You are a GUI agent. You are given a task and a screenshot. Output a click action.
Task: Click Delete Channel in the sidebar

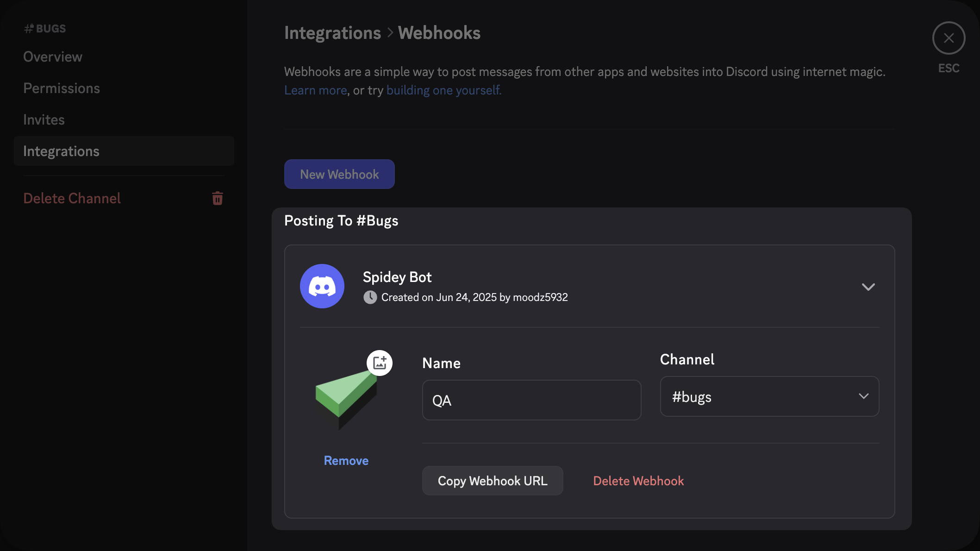(72, 198)
